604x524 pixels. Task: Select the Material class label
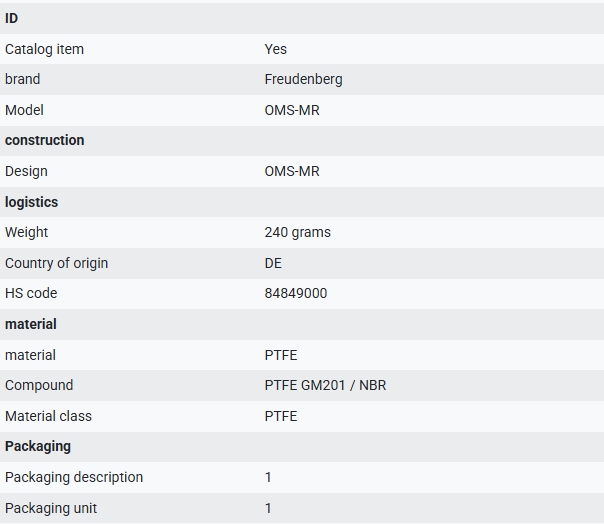click(x=48, y=416)
